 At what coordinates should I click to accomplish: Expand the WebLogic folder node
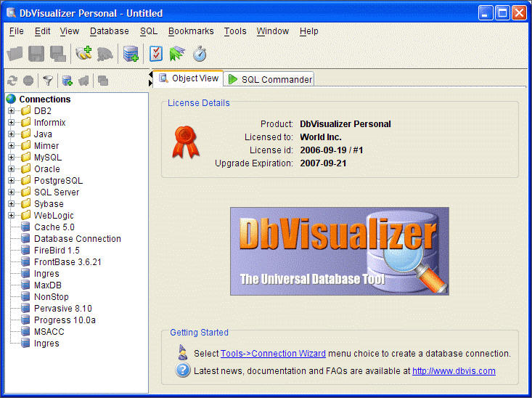point(11,215)
